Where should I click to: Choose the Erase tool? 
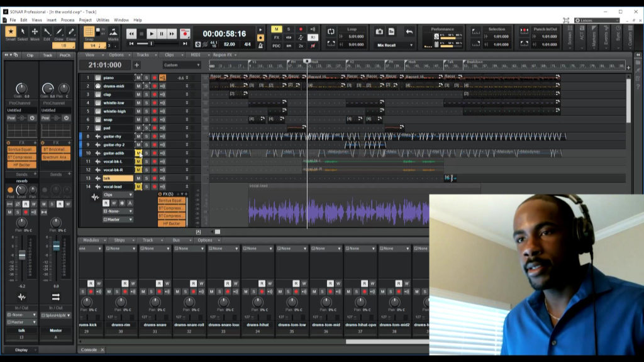point(71,33)
